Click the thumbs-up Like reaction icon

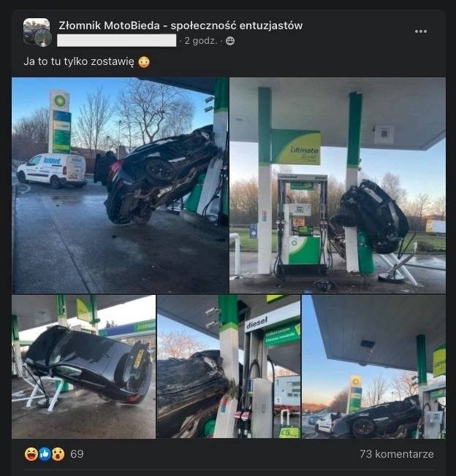(x=45, y=454)
